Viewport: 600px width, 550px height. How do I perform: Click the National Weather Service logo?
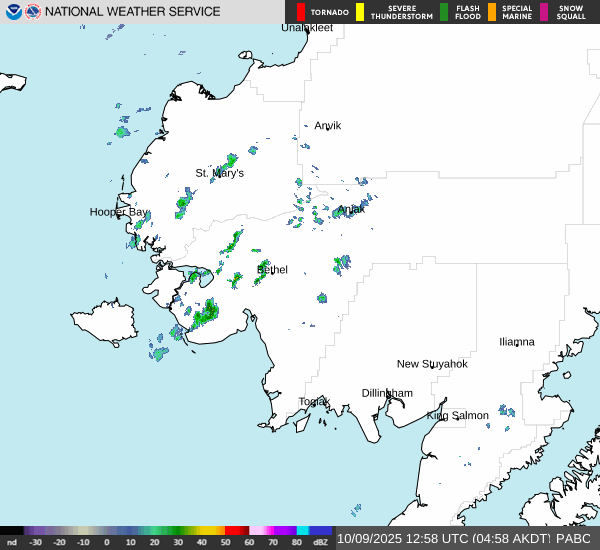(x=34, y=12)
